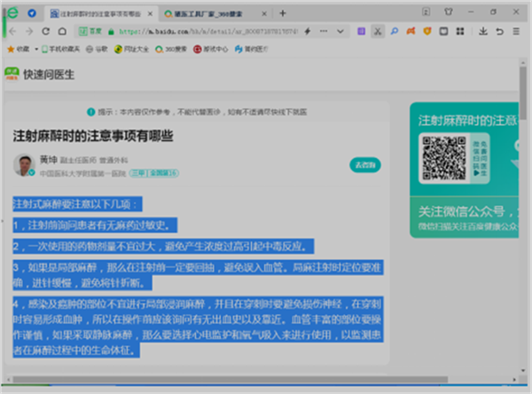Expand the address bar dropdown arrow
Viewport: 532px width, 394px height.
[340, 32]
